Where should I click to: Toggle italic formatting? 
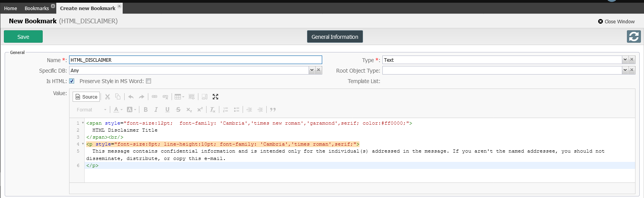point(156,110)
